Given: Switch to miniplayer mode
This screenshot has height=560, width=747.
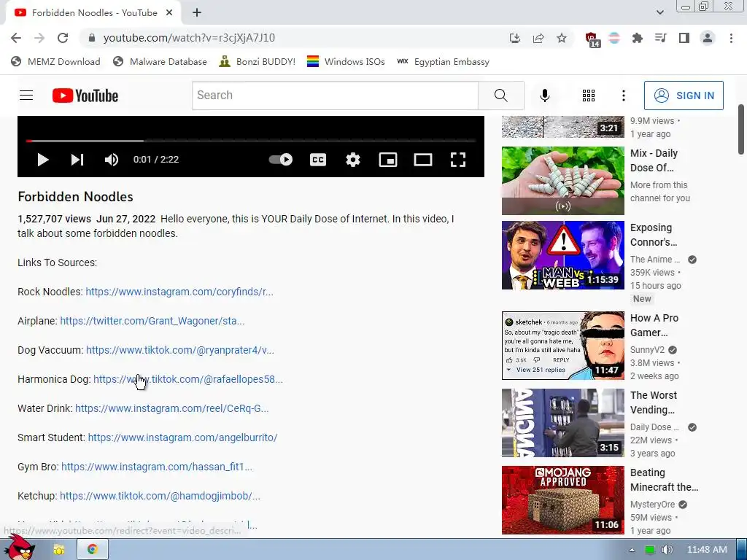Looking at the screenshot, I should [x=388, y=160].
